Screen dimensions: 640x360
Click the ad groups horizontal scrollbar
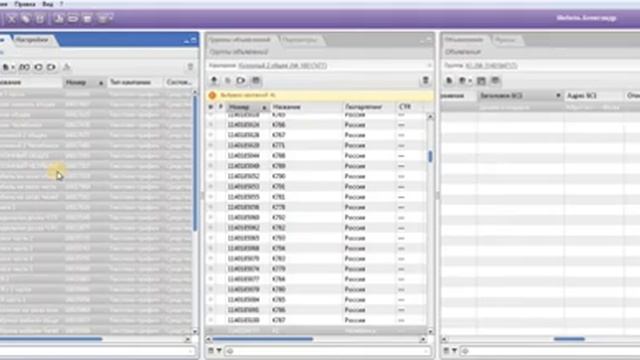tap(262, 339)
